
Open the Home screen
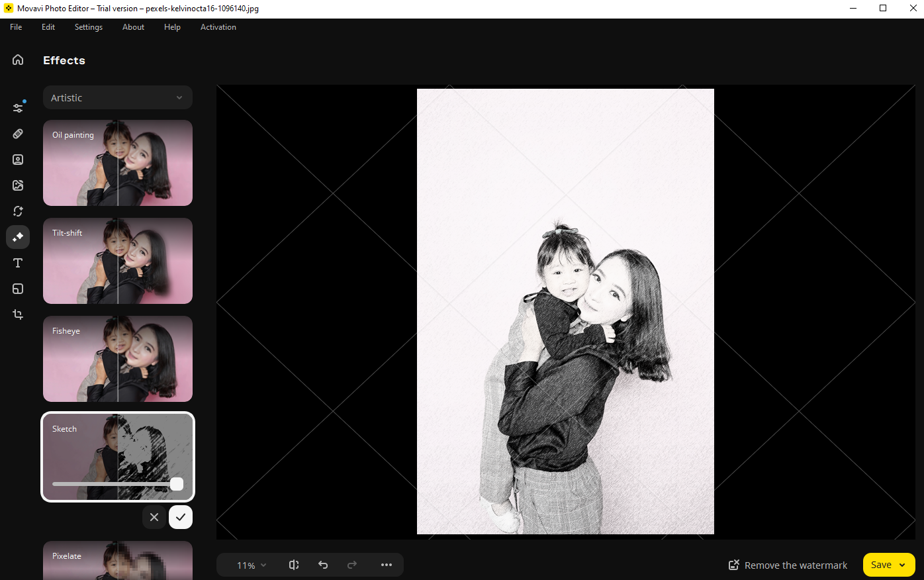[17, 59]
